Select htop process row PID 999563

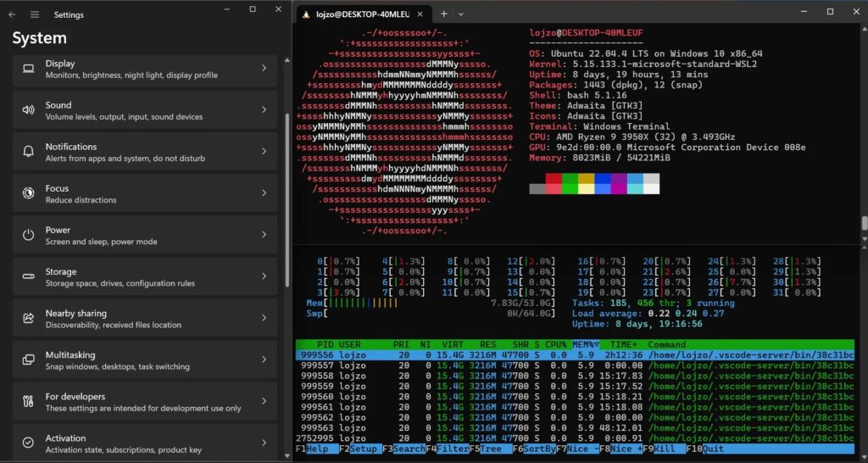pos(575,427)
